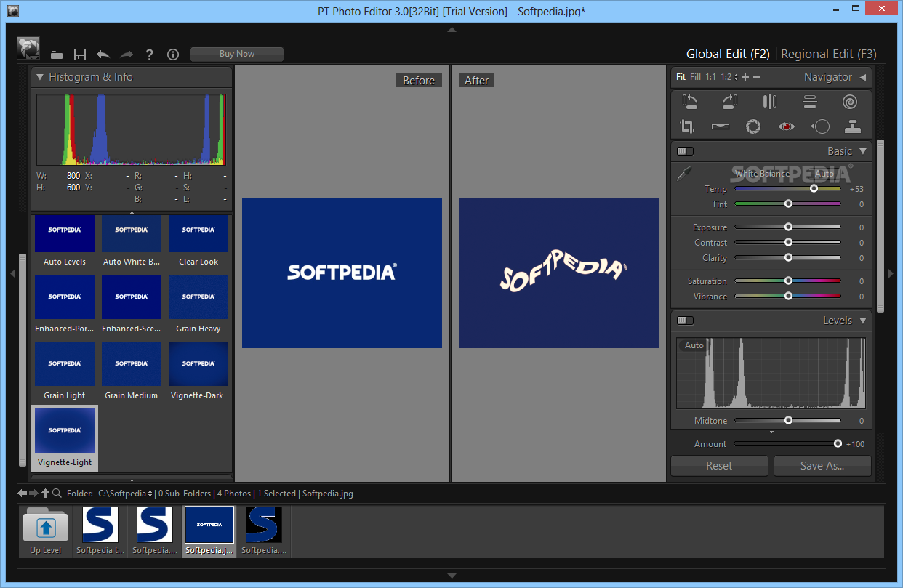Select the circle spot heal tool

(820, 126)
